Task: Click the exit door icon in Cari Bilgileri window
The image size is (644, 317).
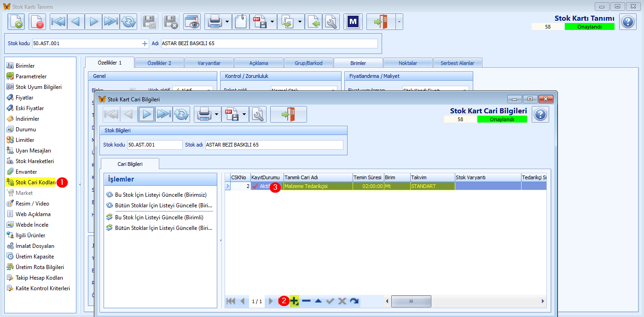Action: pos(289,114)
